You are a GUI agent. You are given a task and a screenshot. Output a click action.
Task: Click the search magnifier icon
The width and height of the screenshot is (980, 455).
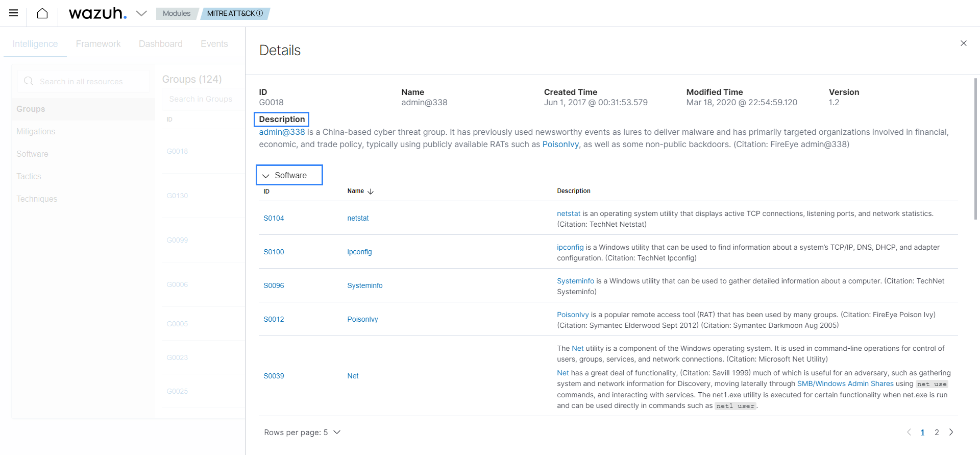(x=29, y=81)
